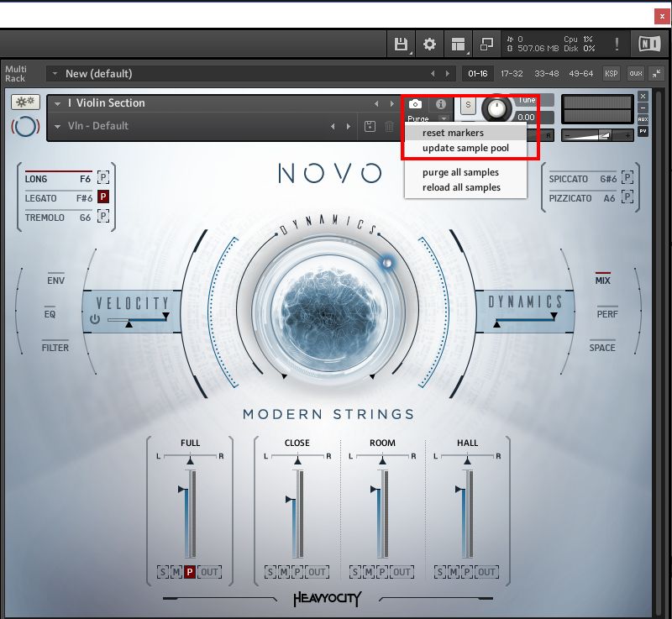The height and width of the screenshot is (619, 672).
Task: Switch to rack page 33-48
Action: (547, 74)
